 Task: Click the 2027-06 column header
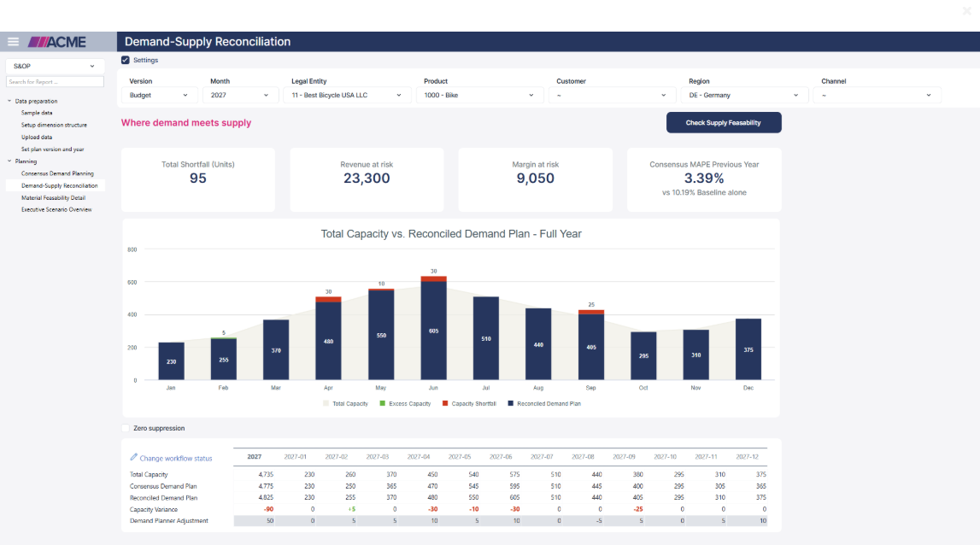point(501,457)
